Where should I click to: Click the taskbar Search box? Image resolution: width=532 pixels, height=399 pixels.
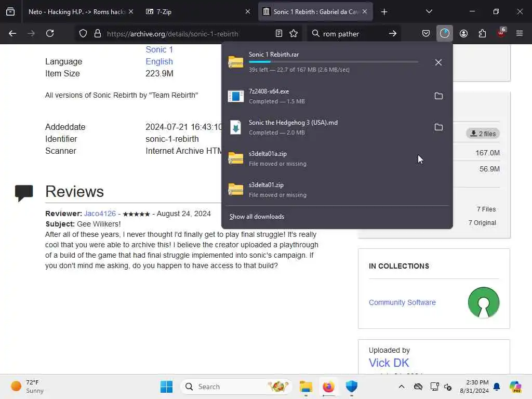[x=236, y=387]
